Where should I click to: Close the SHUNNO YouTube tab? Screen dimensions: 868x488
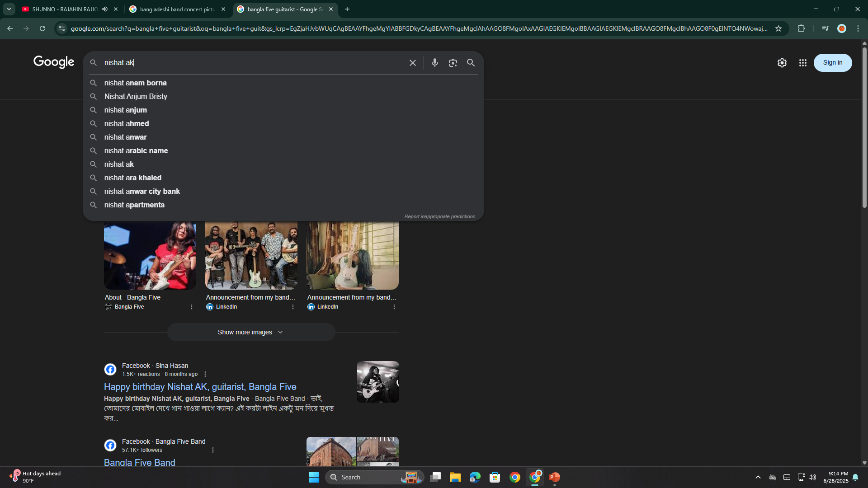[x=116, y=9]
